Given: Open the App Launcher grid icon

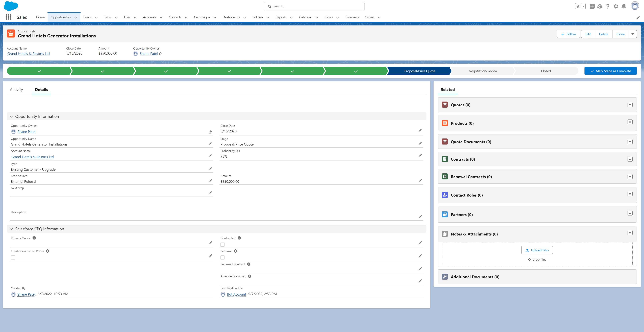Looking at the screenshot, I should tap(9, 17).
